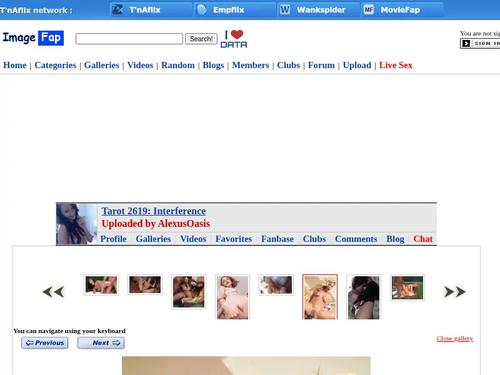Open the Galleries navigation item
Image resolution: width=500 pixels, height=375 pixels.
pos(101,65)
